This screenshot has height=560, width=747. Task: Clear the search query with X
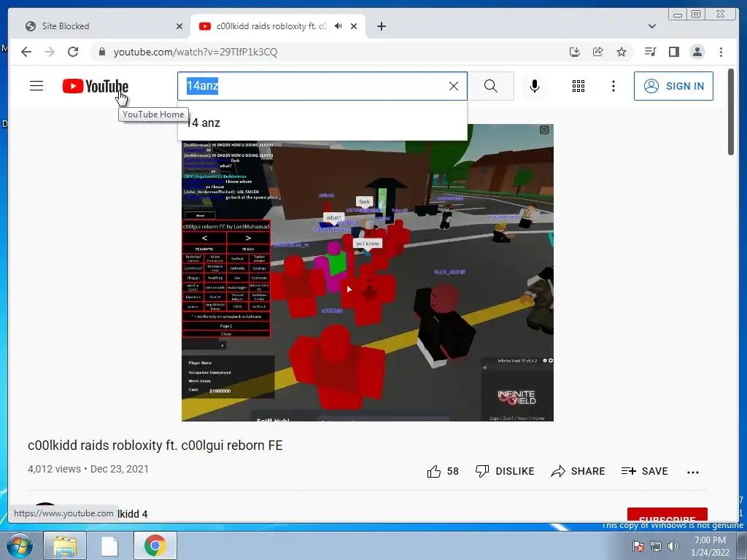454,86
